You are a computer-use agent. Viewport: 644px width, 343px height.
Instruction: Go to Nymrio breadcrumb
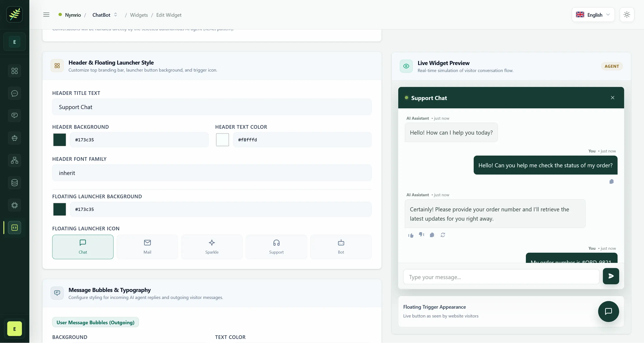[73, 15]
